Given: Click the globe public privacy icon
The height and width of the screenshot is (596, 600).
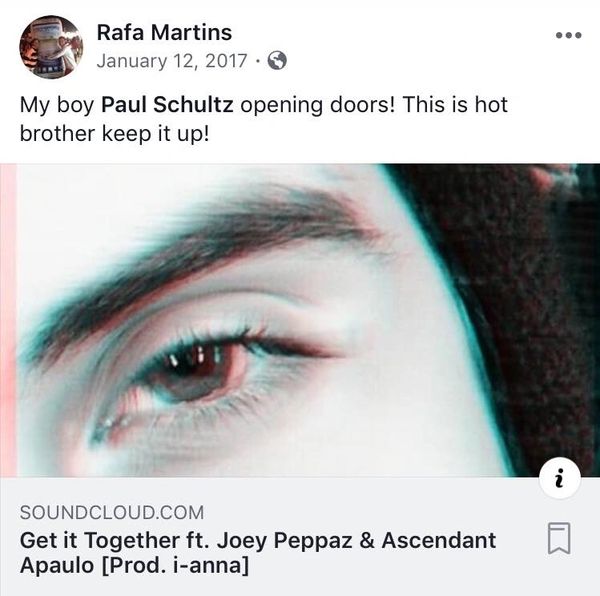Looking at the screenshot, I should tap(277, 61).
